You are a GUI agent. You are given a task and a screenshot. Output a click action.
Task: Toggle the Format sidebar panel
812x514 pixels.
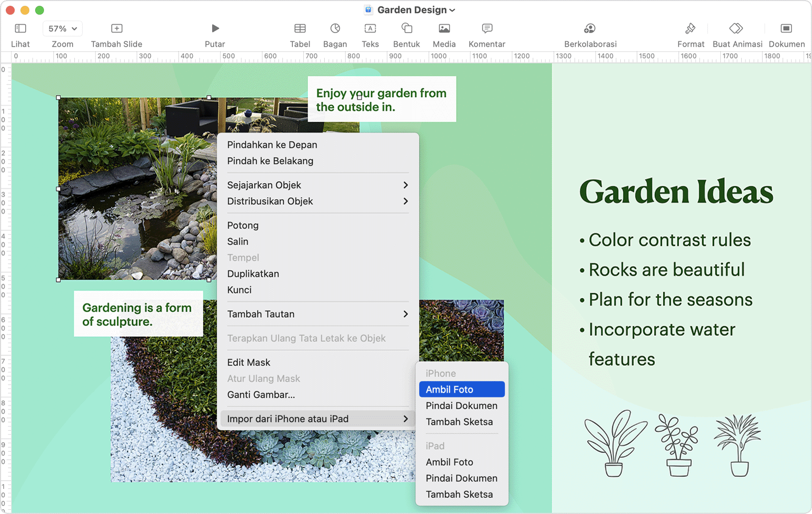(690, 29)
